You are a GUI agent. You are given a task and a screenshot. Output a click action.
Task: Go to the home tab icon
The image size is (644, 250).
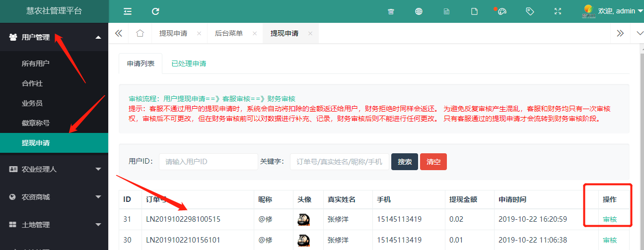point(140,33)
